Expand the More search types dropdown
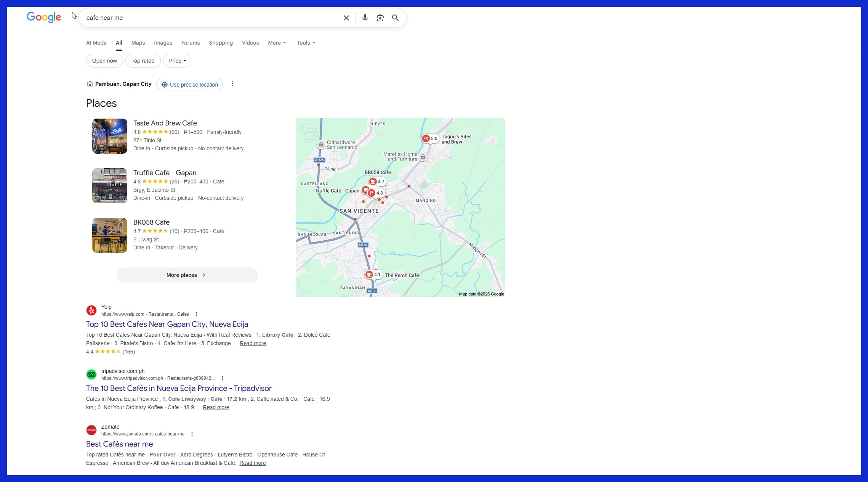This screenshot has width=868, height=482. coord(277,43)
